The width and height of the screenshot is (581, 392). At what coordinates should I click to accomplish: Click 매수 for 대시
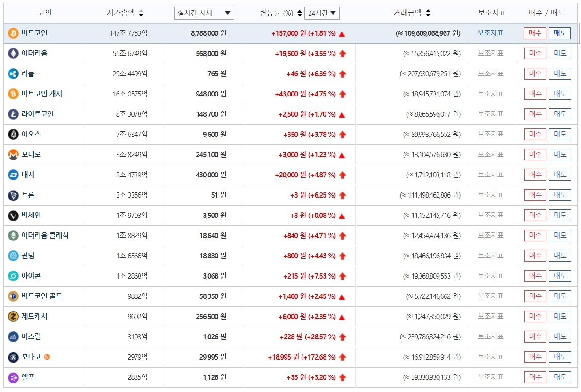pos(535,175)
